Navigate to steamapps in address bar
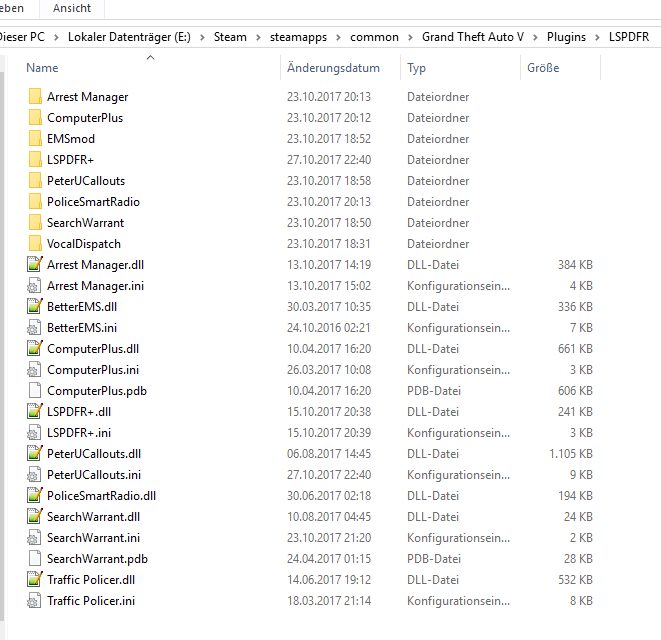The width and height of the screenshot is (661, 640). click(298, 37)
